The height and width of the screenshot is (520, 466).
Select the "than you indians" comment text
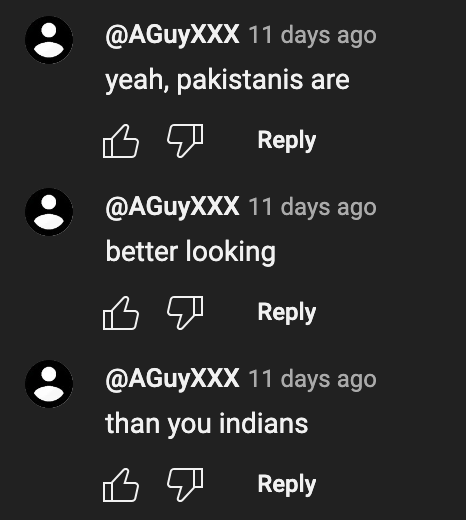pyautogui.click(x=207, y=424)
